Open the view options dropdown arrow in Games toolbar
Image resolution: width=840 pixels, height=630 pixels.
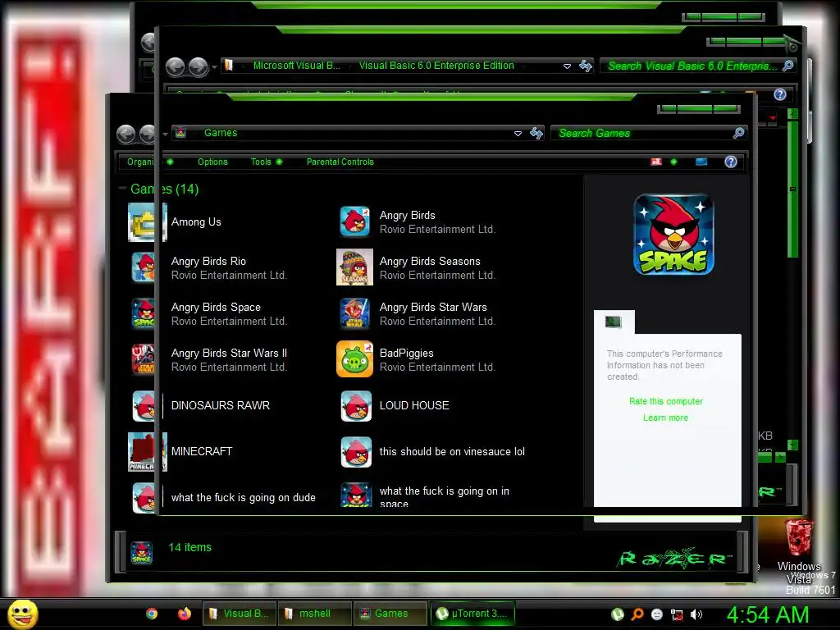pos(673,162)
